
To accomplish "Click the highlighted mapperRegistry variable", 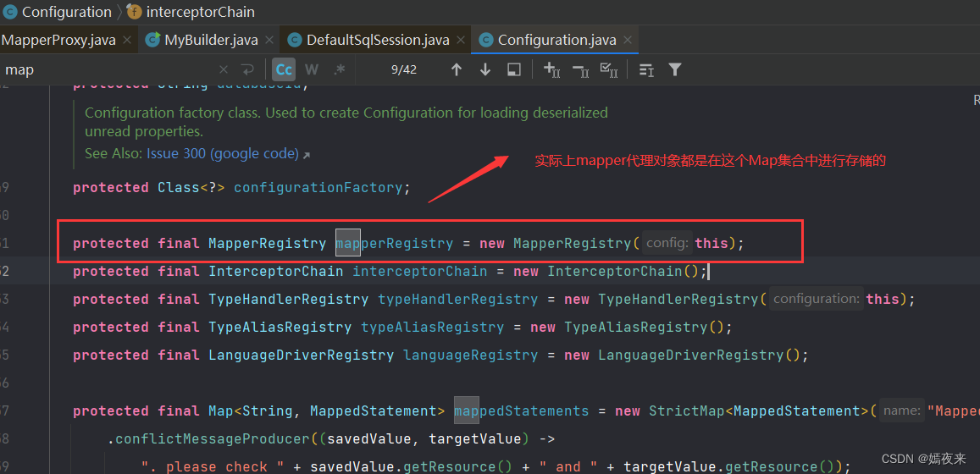I will pyautogui.click(x=395, y=243).
